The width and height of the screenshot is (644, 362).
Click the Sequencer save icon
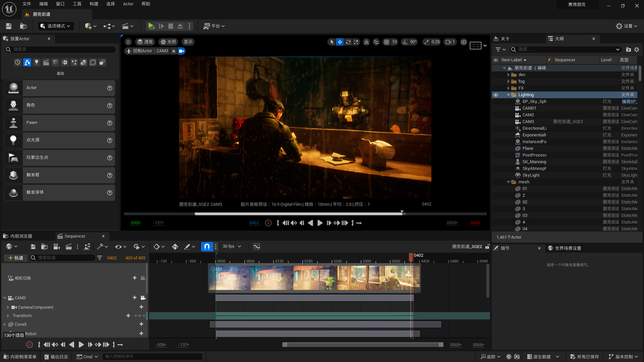pos(33,247)
